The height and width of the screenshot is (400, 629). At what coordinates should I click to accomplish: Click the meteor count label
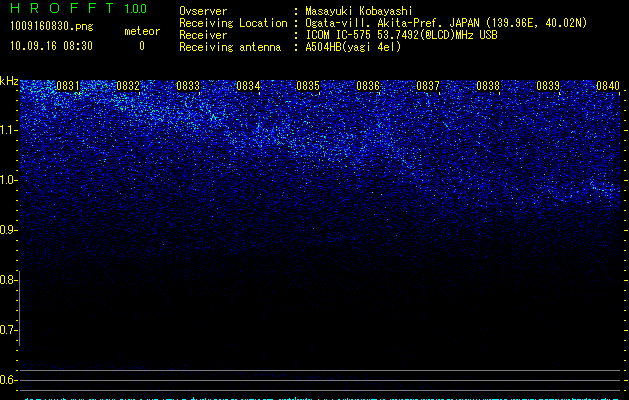(142, 31)
